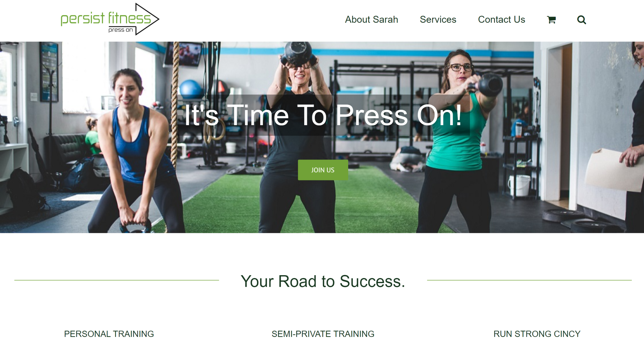The height and width of the screenshot is (352, 644).
Task: Open the Run Strong Cincy section
Action: coord(537,334)
